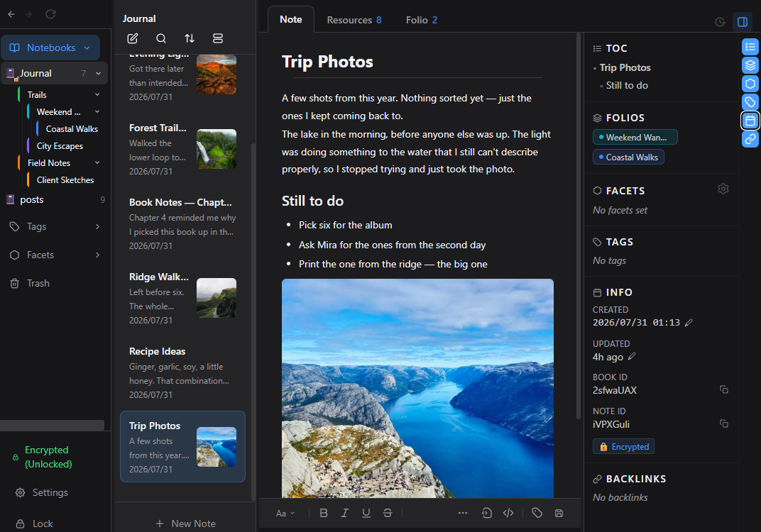Jump to Still to do in TOC
Image resolution: width=761 pixels, height=532 pixels.
[x=627, y=85]
